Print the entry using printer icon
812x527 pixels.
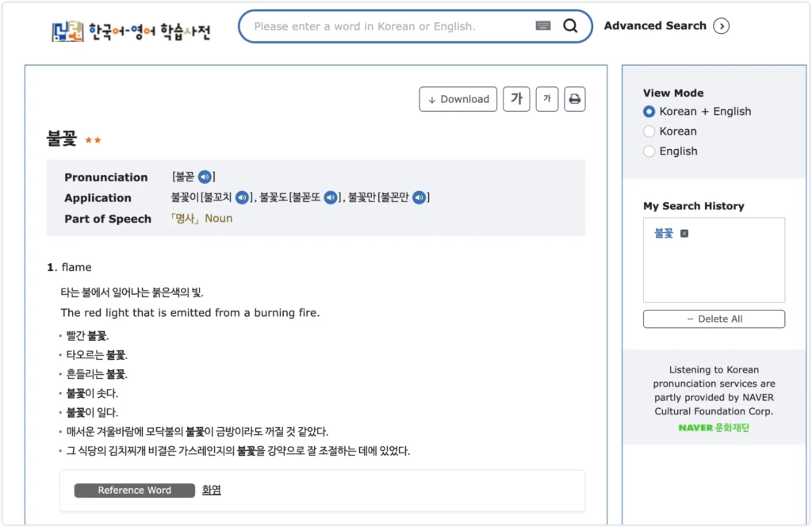[575, 99]
